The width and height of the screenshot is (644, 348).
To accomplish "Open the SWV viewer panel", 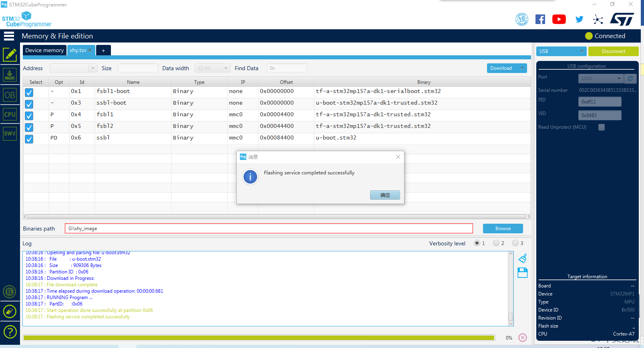I will coord(10,134).
